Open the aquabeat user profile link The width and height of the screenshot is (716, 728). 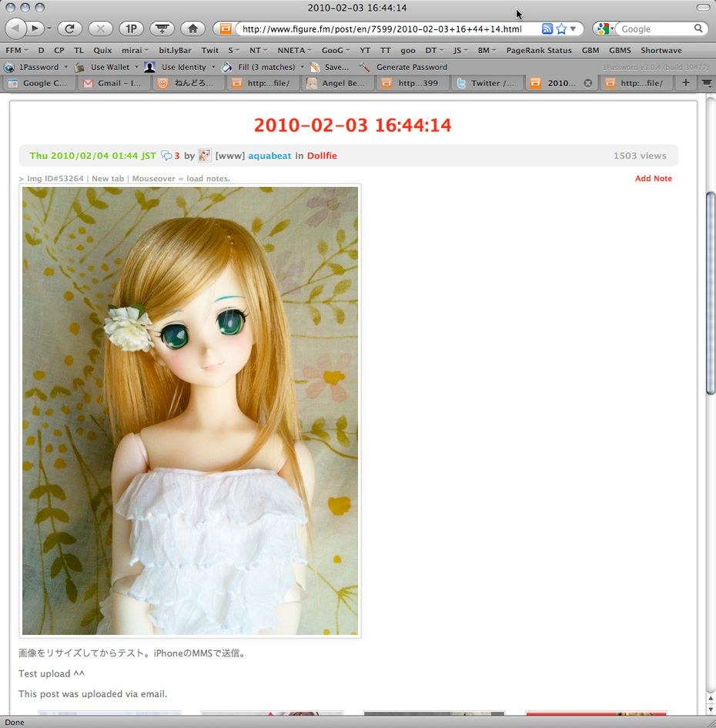point(269,156)
